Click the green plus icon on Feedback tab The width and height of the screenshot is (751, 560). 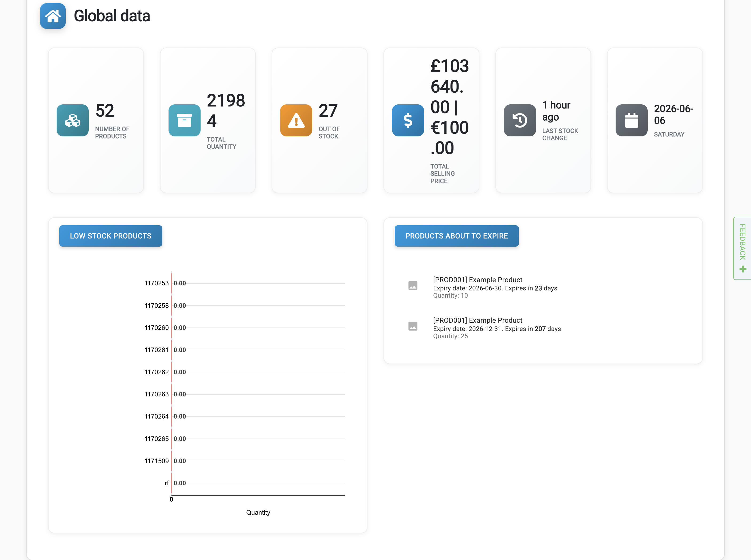coord(743,269)
